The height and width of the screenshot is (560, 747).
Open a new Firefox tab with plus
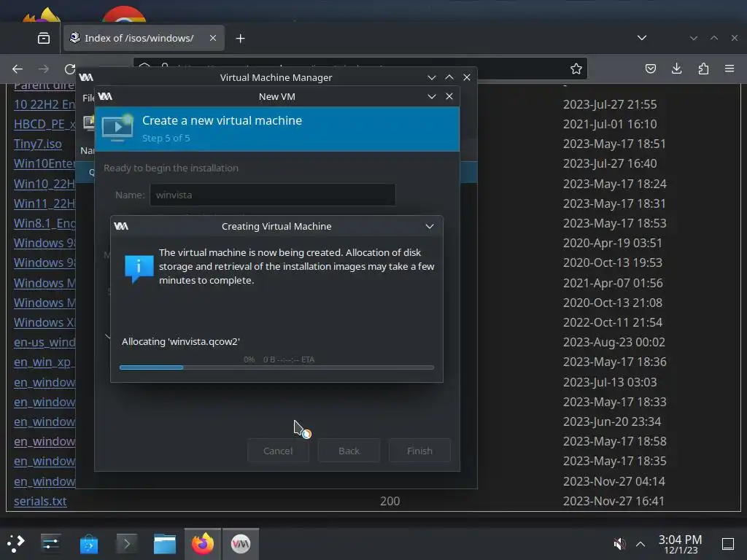(240, 38)
